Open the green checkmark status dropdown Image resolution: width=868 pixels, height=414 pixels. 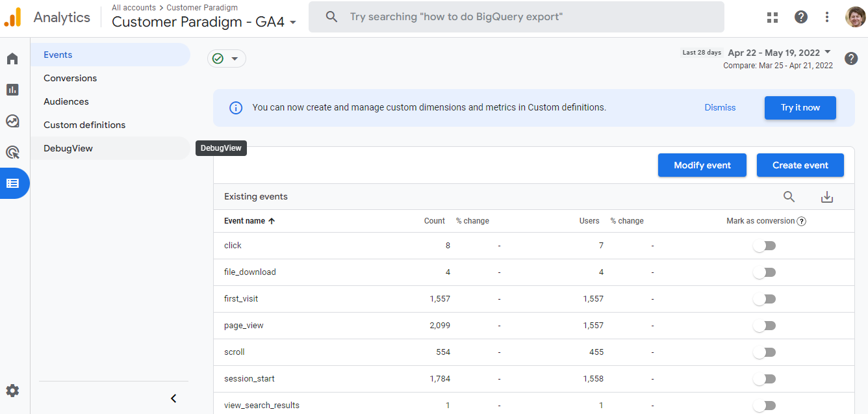pyautogui.click(x=226, y=58)
